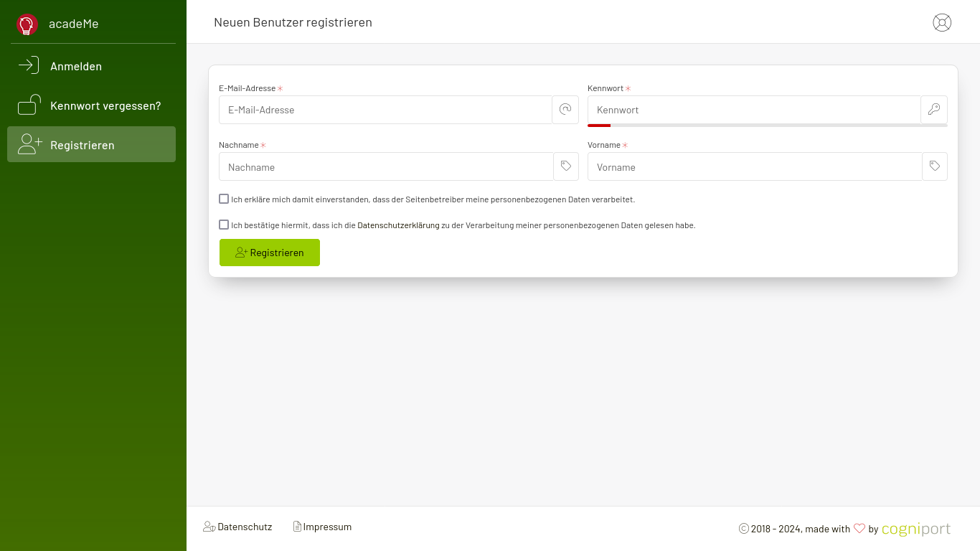Focus the Nachname input field
980x551 pixels.
pyautogui.click(x=386, y=166)
